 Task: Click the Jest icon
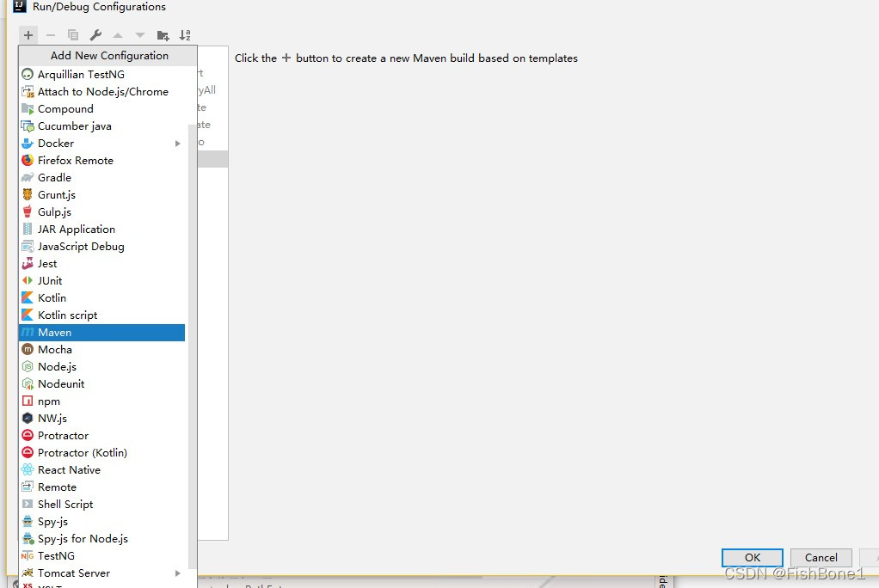pyautogui.click(x=28, y=263)
